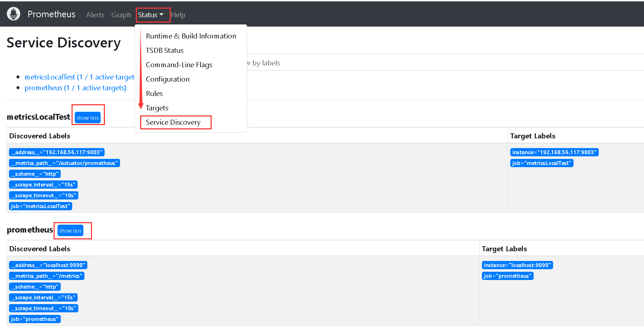Open the Help link in navbar
The height and width of the screenshot is (326, 644).
tap(178, 15)
